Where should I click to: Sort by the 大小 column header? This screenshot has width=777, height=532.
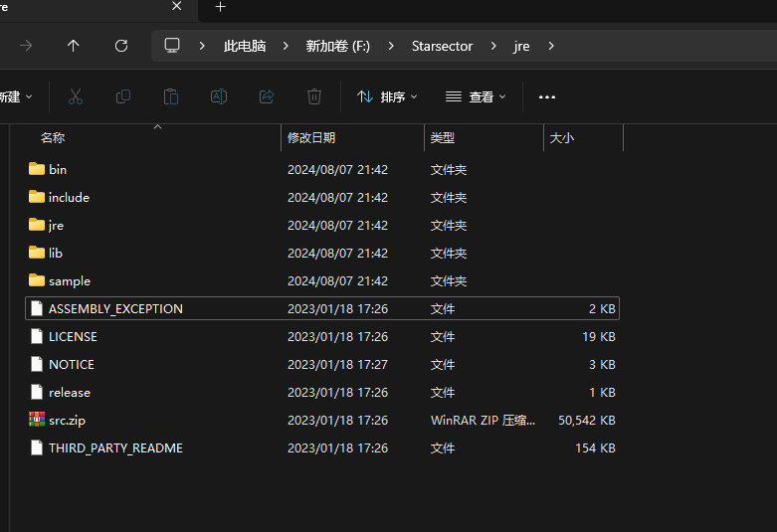point(561,138)
